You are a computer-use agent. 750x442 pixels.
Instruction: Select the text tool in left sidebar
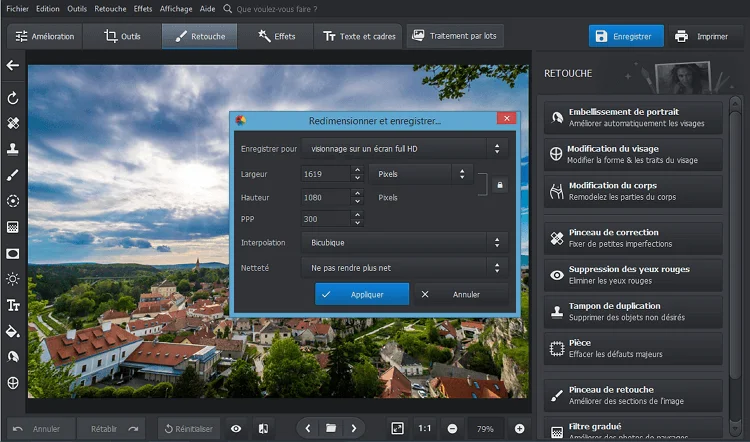coord(13,305)
